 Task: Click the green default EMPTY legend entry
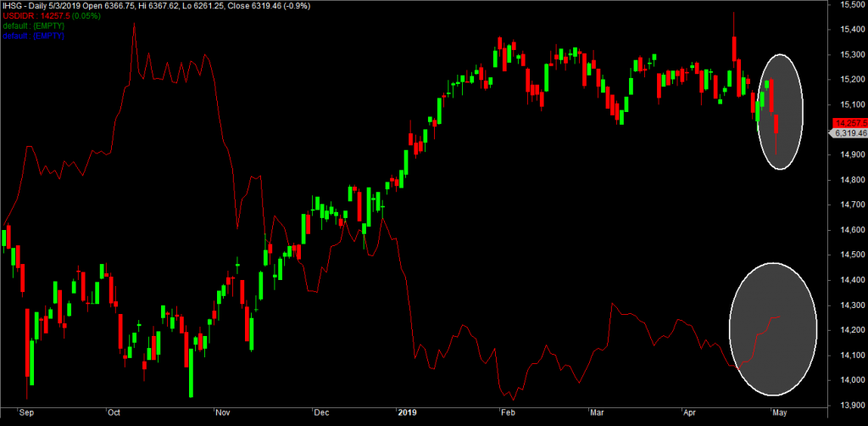33,26
